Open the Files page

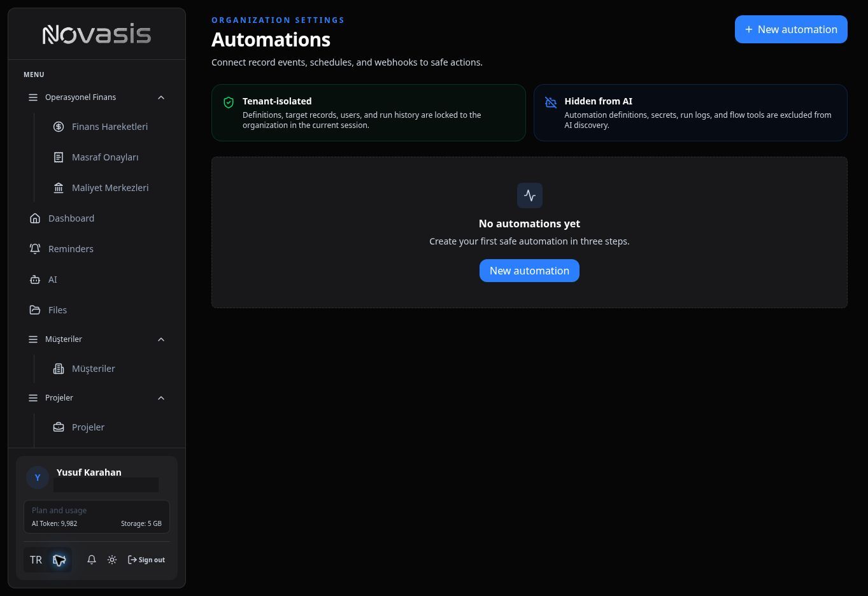pos(97,310)
